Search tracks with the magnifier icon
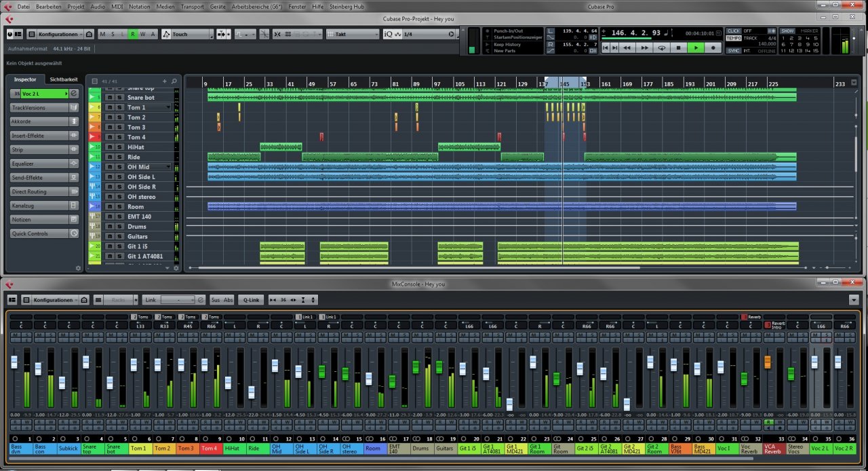Image resolution: width=868 pixels, height=471 pixels. [x=174, y=81]
